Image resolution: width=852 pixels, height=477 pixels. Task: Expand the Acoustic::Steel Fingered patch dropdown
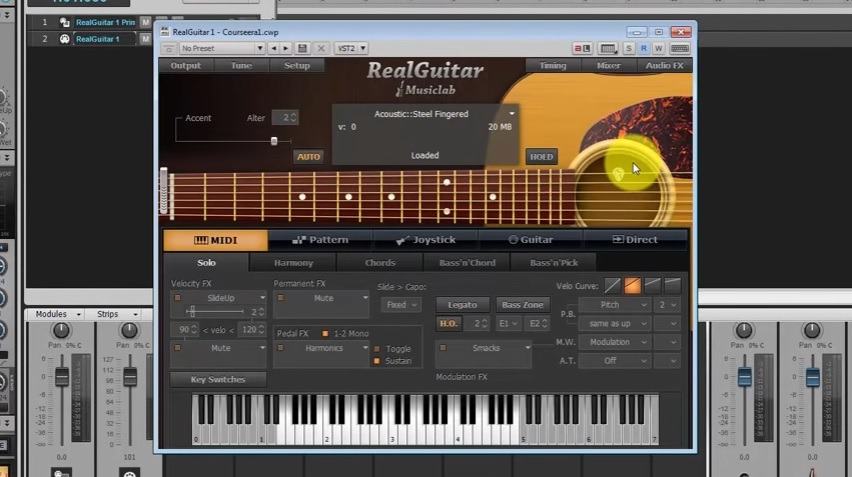coord(512,114)
